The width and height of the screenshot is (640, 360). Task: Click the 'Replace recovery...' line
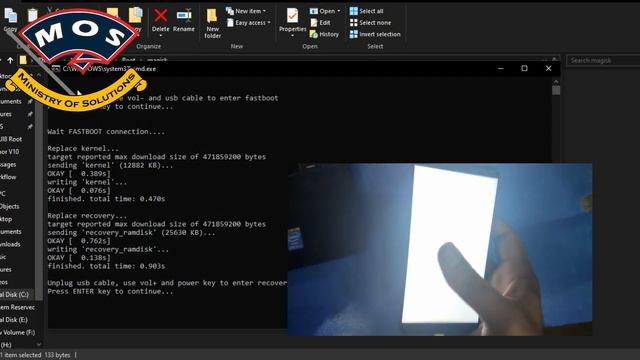(87, 216)
